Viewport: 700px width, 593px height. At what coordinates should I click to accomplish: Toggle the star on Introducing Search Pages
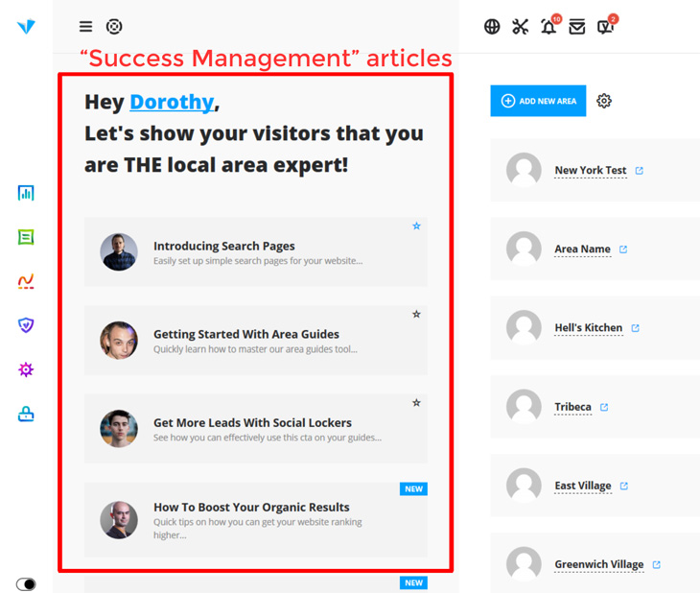(x=416, y=226)
